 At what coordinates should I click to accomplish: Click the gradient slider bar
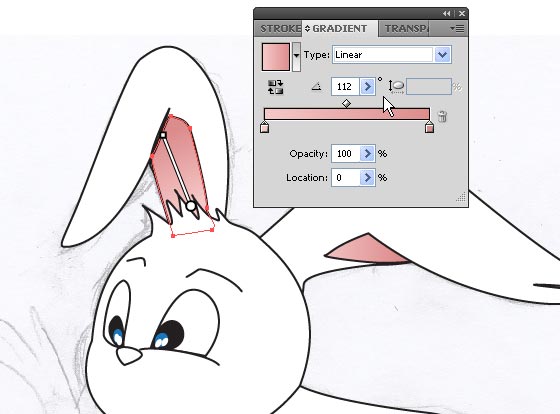click(346, 114)
